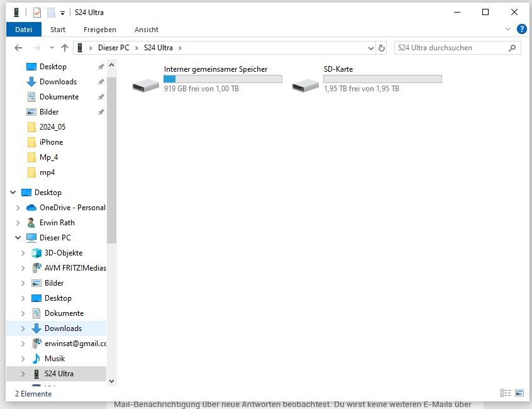Select Dieser PC in address breadcrumb
532x409 pixels.
point(114,48)
